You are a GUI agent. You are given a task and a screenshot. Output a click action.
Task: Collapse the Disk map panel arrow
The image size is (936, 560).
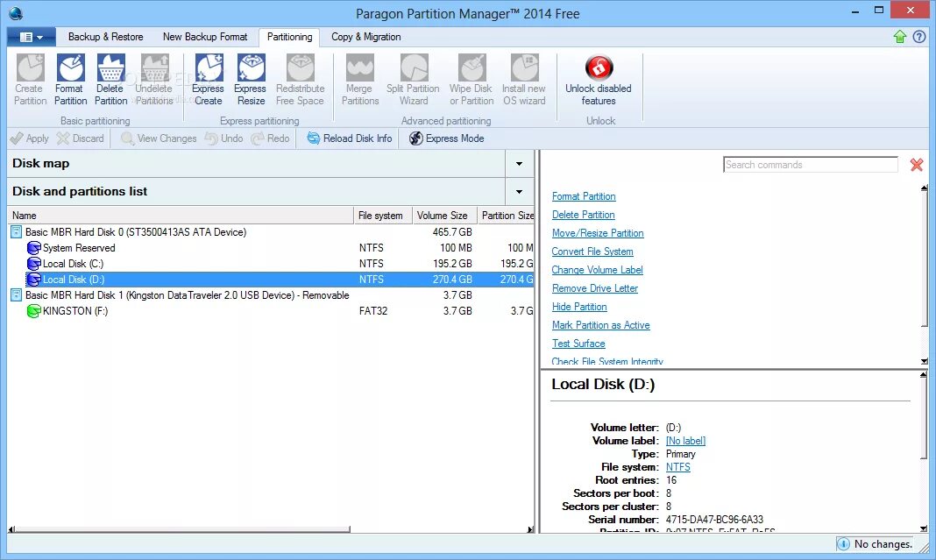pos(519,164)
